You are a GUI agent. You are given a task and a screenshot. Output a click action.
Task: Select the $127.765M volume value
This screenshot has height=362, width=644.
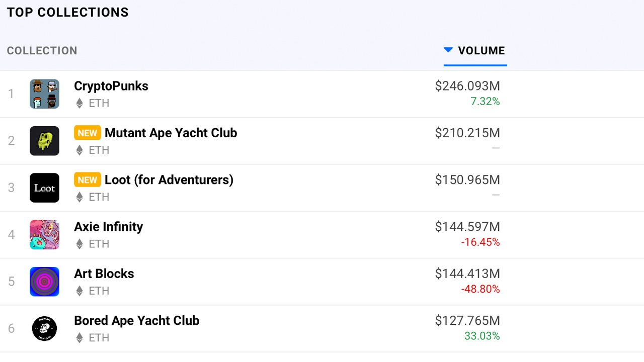(x=467, y=321)
